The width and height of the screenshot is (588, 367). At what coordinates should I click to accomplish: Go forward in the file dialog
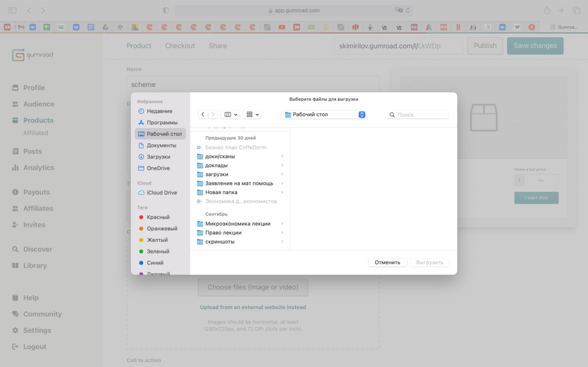tap(213, 115)
